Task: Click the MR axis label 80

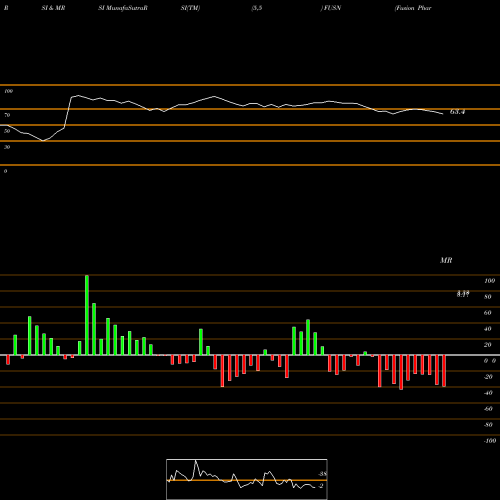Action: pyautogui.click(x=488, y=297)
